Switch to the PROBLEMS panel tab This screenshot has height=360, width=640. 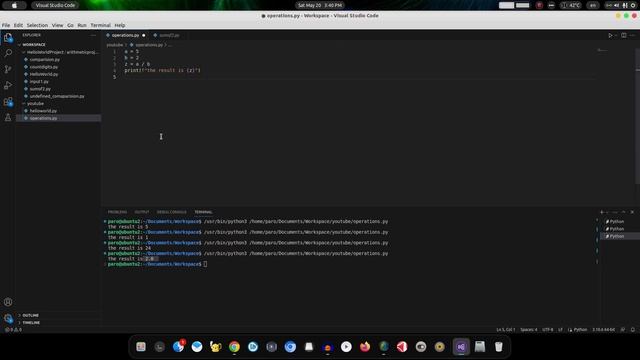click(117, 212)
